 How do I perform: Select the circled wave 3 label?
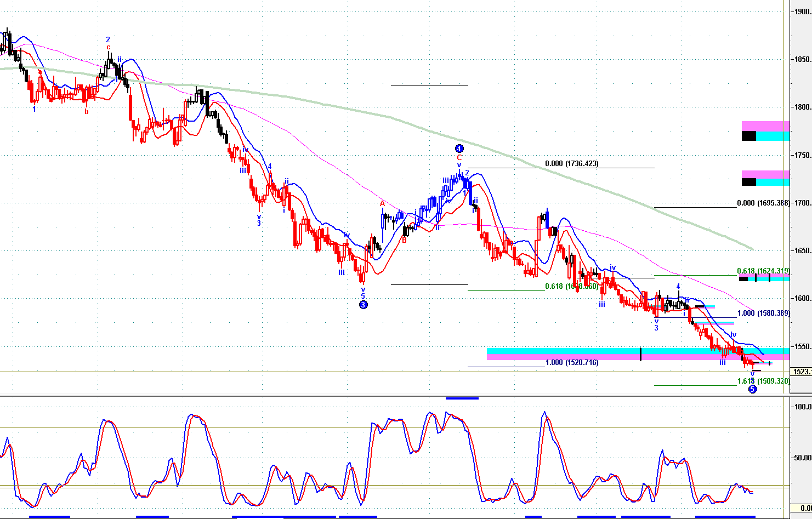tap(363, 305)
